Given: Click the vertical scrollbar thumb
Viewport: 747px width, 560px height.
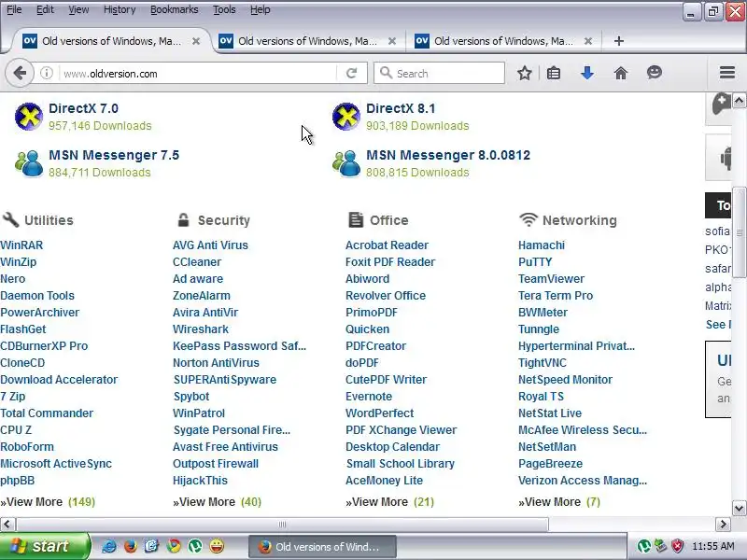Looking at the screenshot, I should pos(739,232).
